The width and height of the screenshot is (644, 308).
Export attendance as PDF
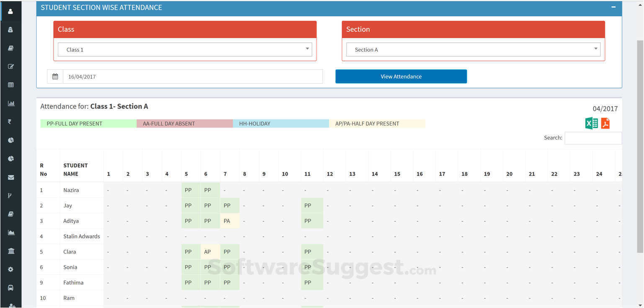605,123
